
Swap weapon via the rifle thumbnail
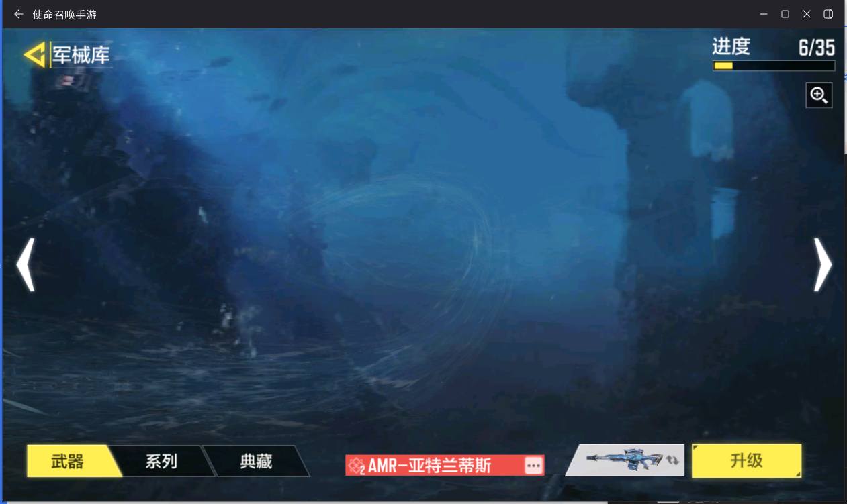click(x=625, y=460)
